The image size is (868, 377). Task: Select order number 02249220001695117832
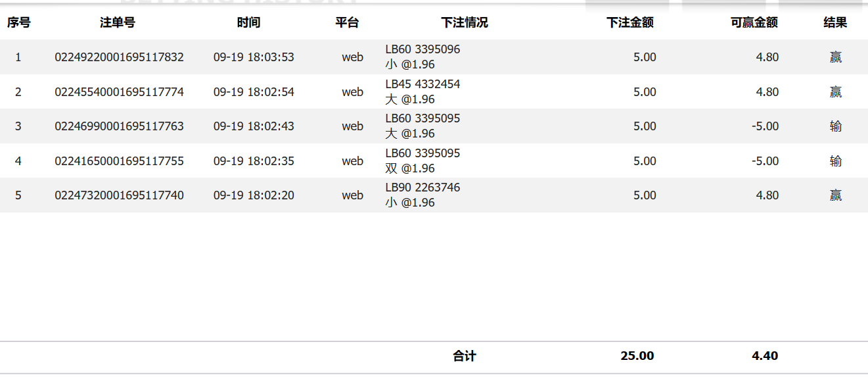point(119,57)
